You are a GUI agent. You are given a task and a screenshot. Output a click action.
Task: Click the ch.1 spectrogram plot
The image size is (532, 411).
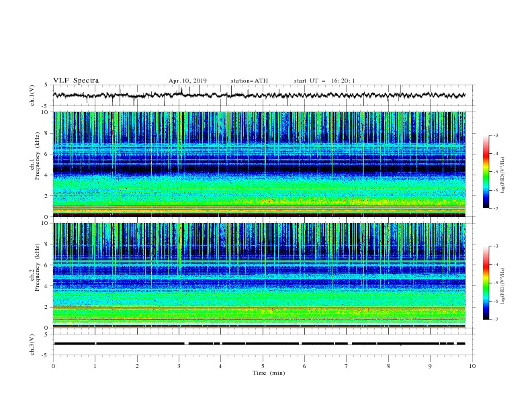(259, 164)
